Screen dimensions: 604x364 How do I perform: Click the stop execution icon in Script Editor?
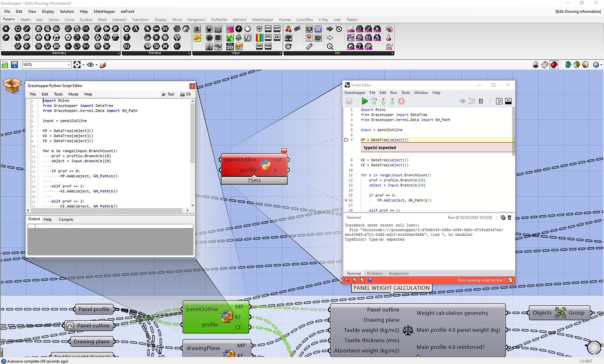(x=401, y=101)
